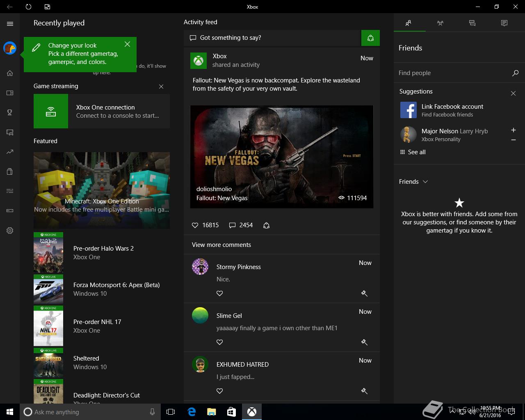The height and width of the screenshot is (420, 525).
Task: Open the My games icon in sidebar
Action: coord(10,93)
